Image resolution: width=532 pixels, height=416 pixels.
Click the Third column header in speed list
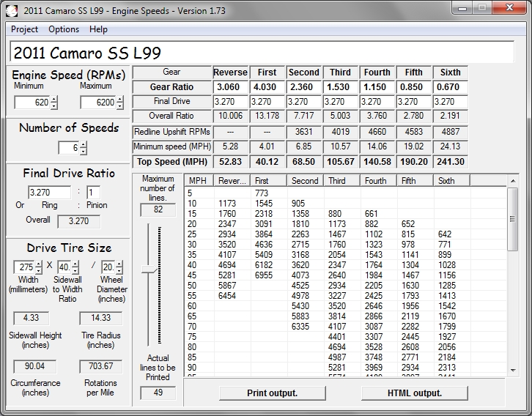340,180
